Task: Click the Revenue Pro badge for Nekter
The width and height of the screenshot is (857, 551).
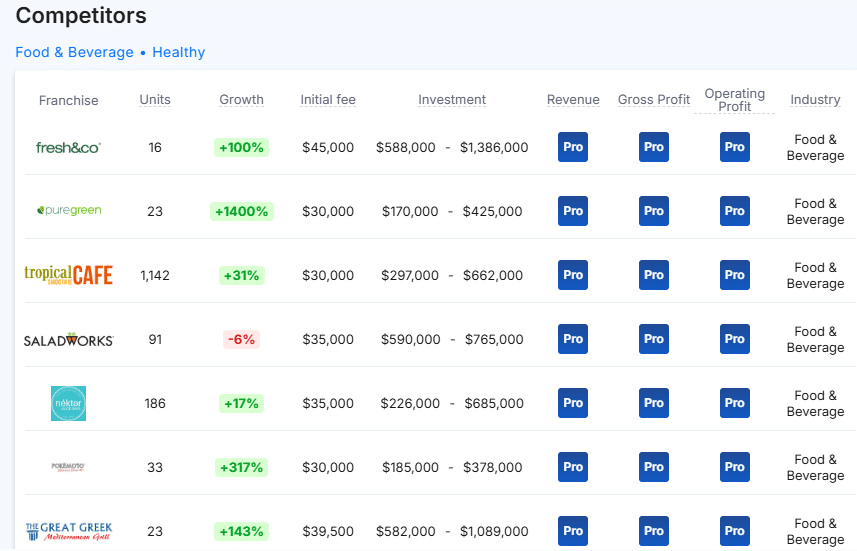Action: pos(573,403)
